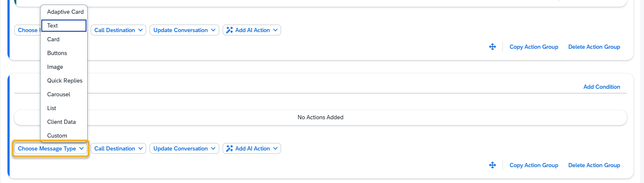644x183 pixels.
Task: Open the lower Choose Message Type dropdown
Action: pyautogui.click(x=51, y=149)
